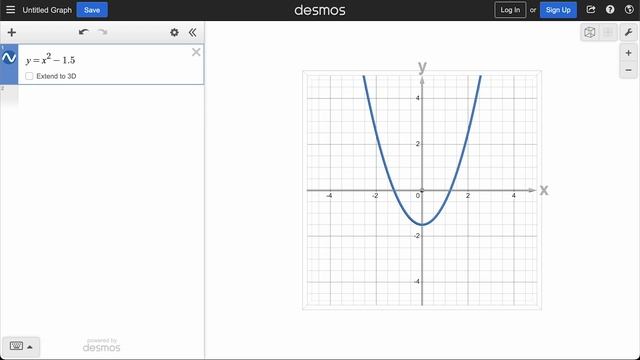Open the graph settings wrench
The height and width of the screenshot is (360, 640).
pos(629,33)
